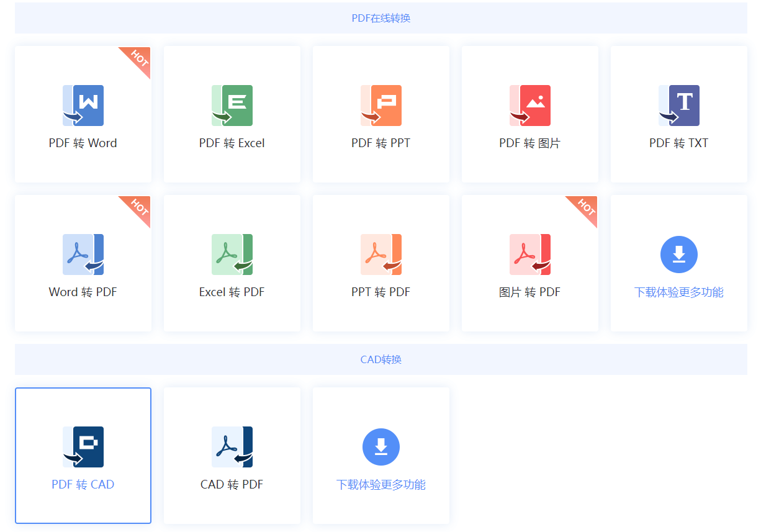Select the highlighted PDF 转 CAD card

[83, 456]
